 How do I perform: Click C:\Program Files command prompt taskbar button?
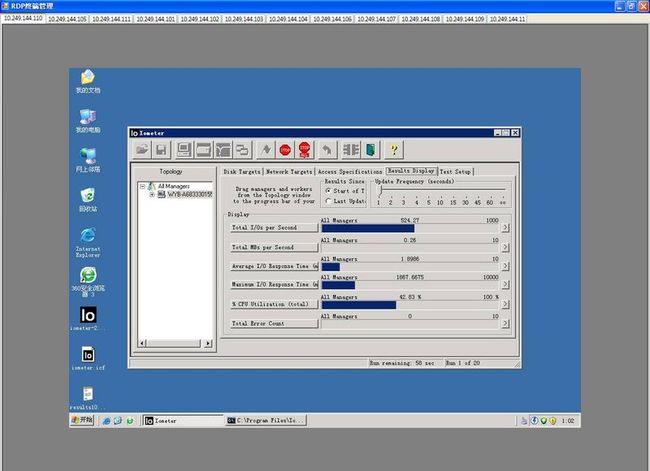[266, 421]
